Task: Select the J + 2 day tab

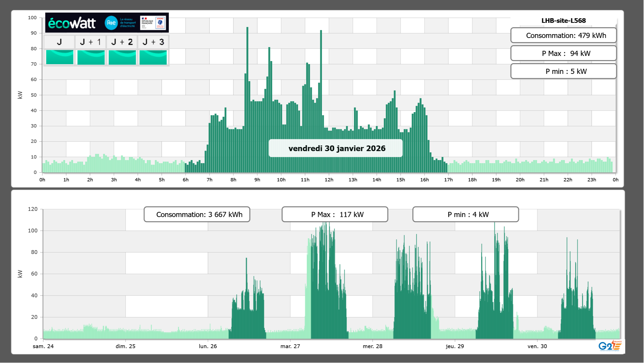Action: (x=122, y=42)
